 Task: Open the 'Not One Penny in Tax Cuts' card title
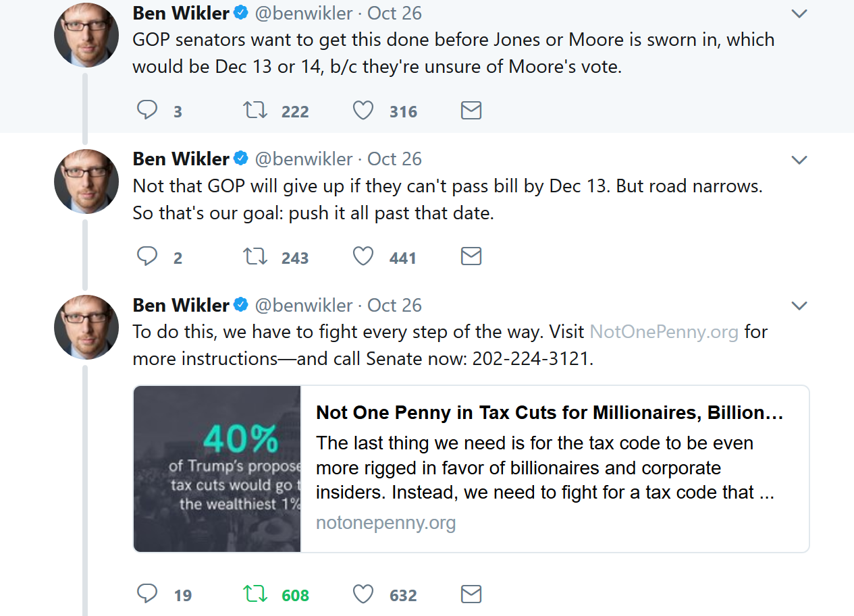coord(549,413)
